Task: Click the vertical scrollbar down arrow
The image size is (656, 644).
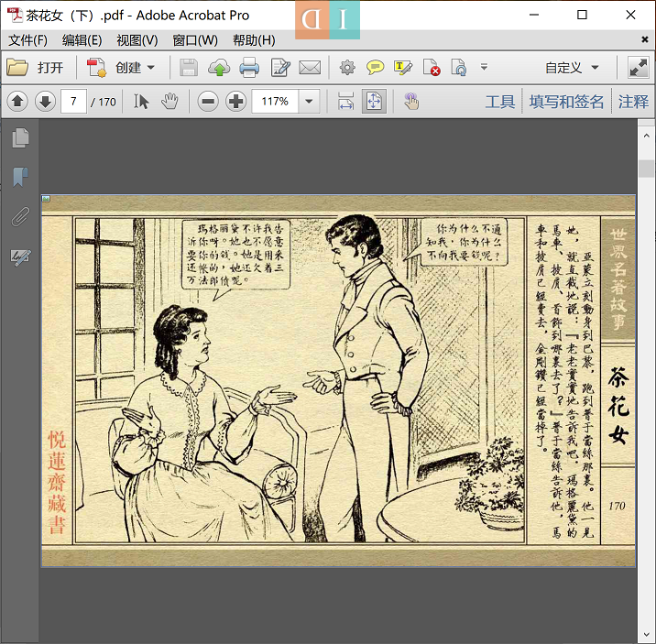Action: 646,636
